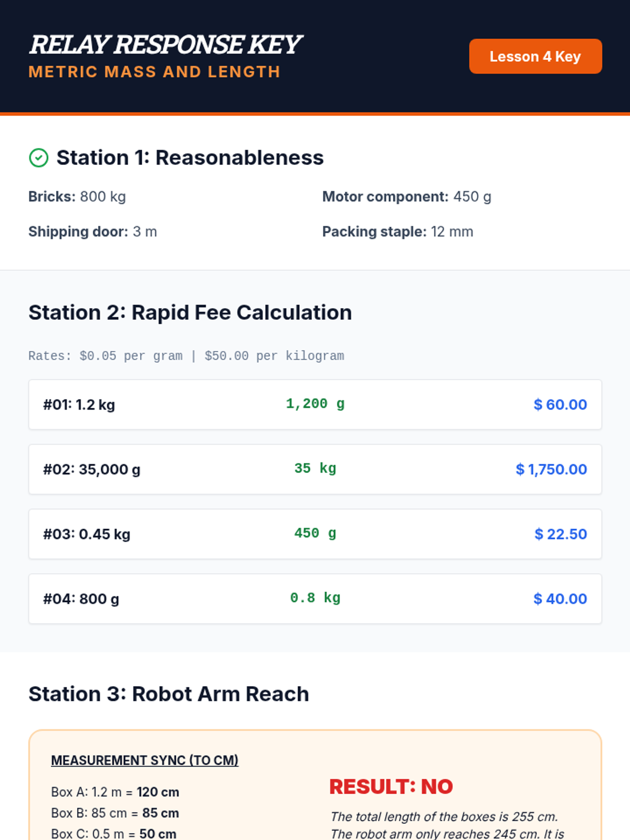Click the green check circle icon
The height and width of the screenshot is (840, 630).
(38, 157)
